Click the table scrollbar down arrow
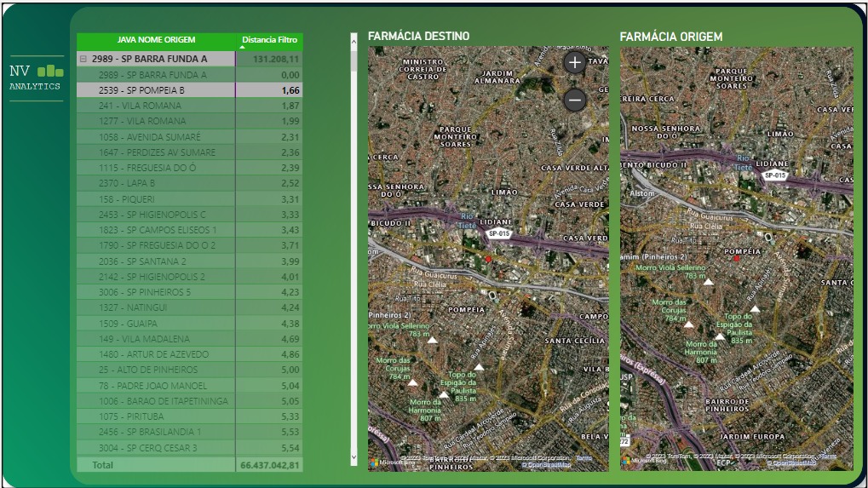Viewport: 868px width, 488px height. 354,457
